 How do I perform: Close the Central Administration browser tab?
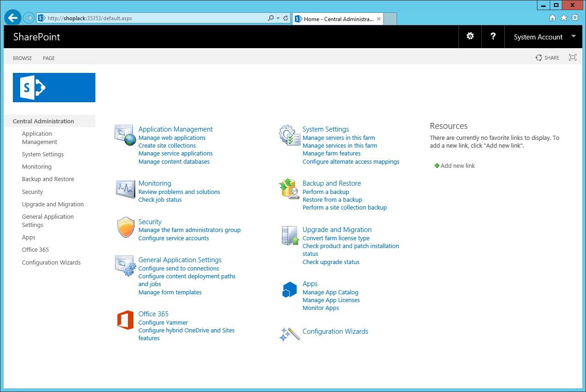[x=379, y=19]
